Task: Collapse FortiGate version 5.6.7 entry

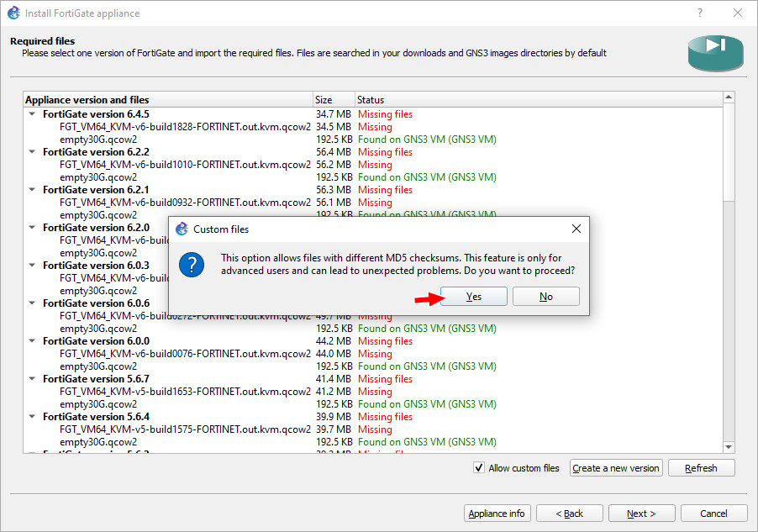Action: click(31, 378)
